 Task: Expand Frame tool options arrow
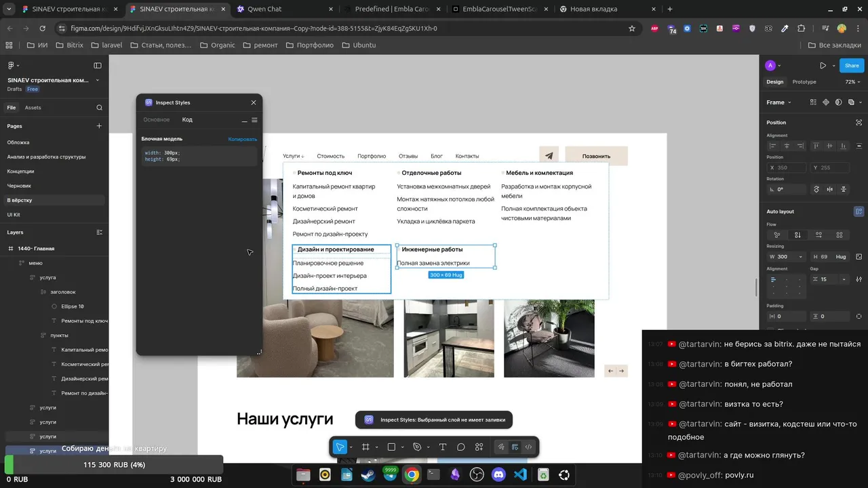[376, 447]
